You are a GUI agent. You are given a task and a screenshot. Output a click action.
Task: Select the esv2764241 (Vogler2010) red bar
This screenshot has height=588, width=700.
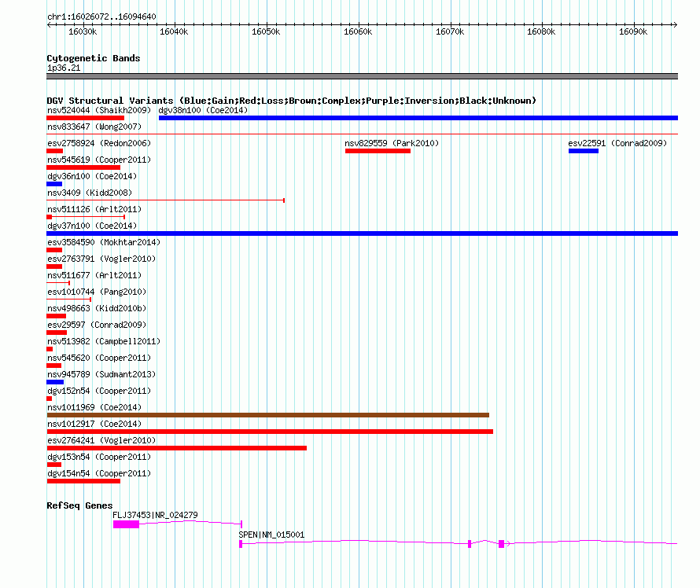point(176,448)
